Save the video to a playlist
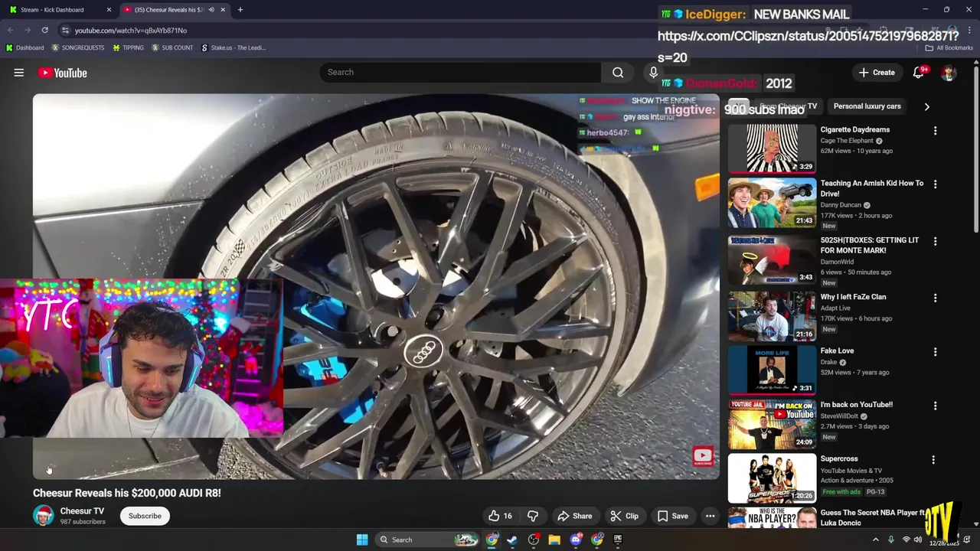This screenshot has width=980, height=551. (x=673, y=516)
